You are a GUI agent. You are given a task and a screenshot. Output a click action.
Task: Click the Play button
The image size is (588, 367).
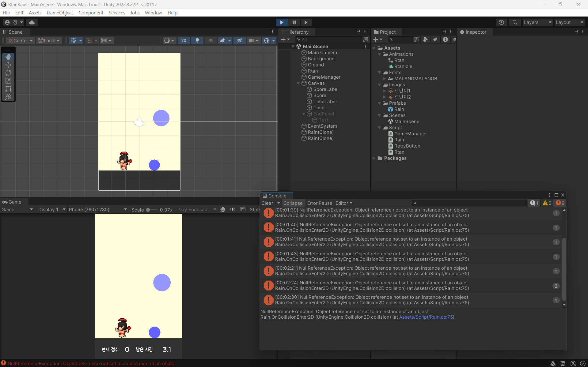pyautogui.click(x=282, y=22)
